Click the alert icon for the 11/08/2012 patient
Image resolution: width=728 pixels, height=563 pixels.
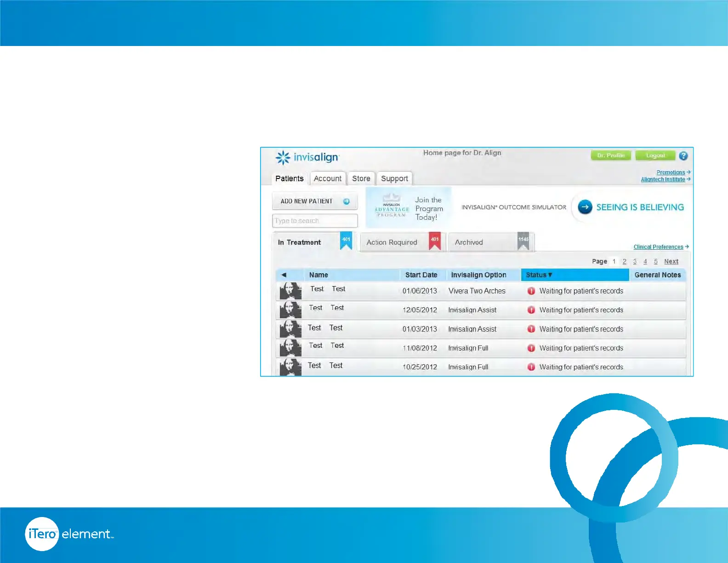pyautogui.click(x=531, y=348)
